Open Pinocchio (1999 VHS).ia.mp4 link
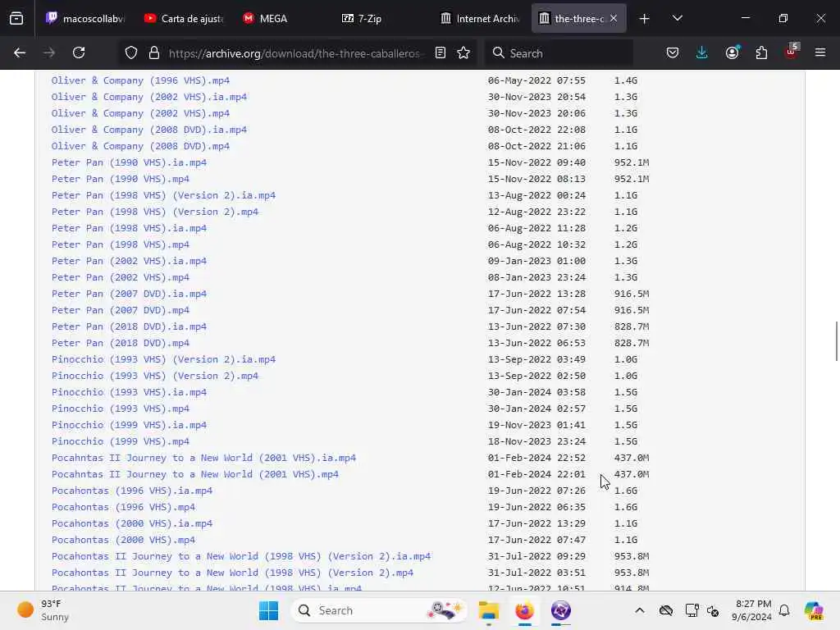The width and height of the screenshot is (840, 630). click(129, 425)
